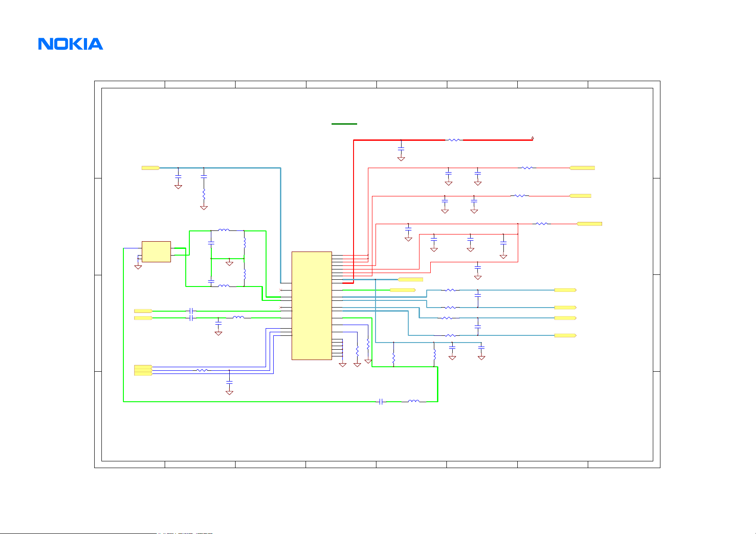
Task: Select the large central yellow IC block
Action: click(x=311, y=305)
